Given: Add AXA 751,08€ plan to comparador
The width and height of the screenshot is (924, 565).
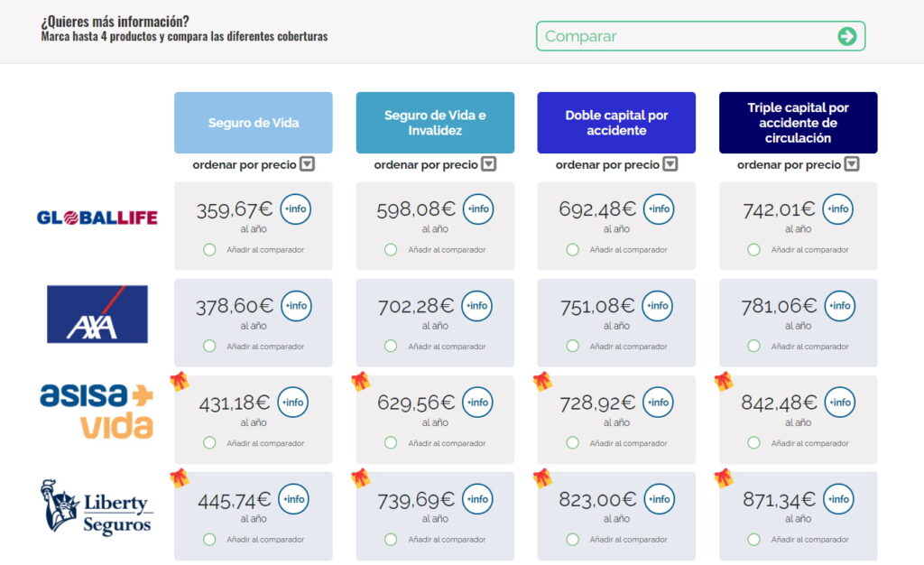Looking at the screenshot, I should (x=572, y=347).
